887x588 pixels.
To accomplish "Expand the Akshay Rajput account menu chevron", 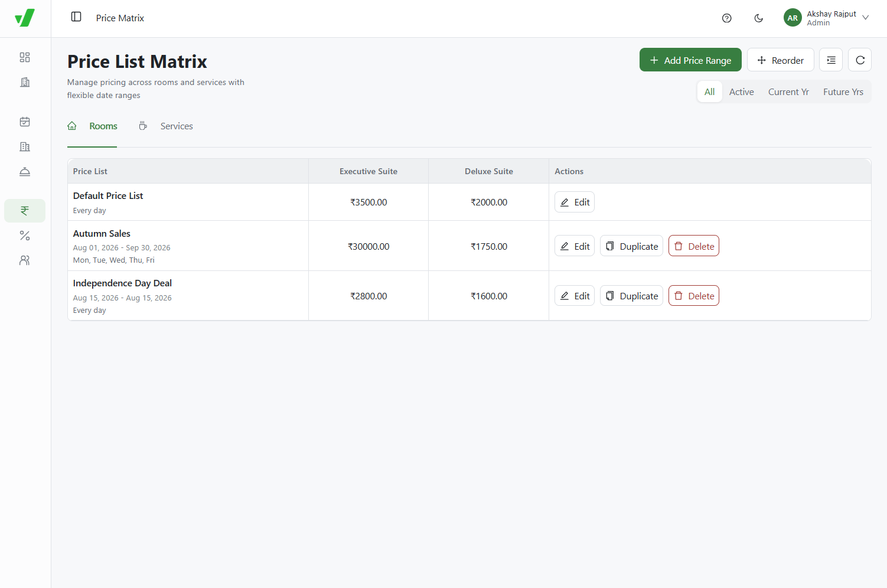I will click(866, 18).
